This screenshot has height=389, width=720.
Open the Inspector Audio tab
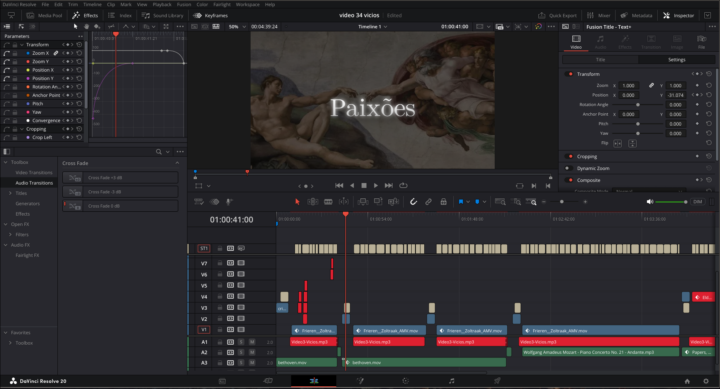coord(601,41)
